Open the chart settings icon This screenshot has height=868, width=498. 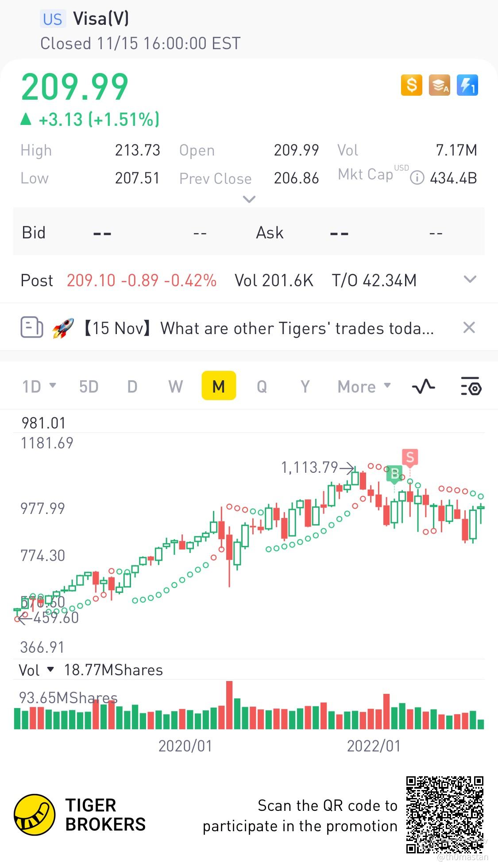(471, 386)
